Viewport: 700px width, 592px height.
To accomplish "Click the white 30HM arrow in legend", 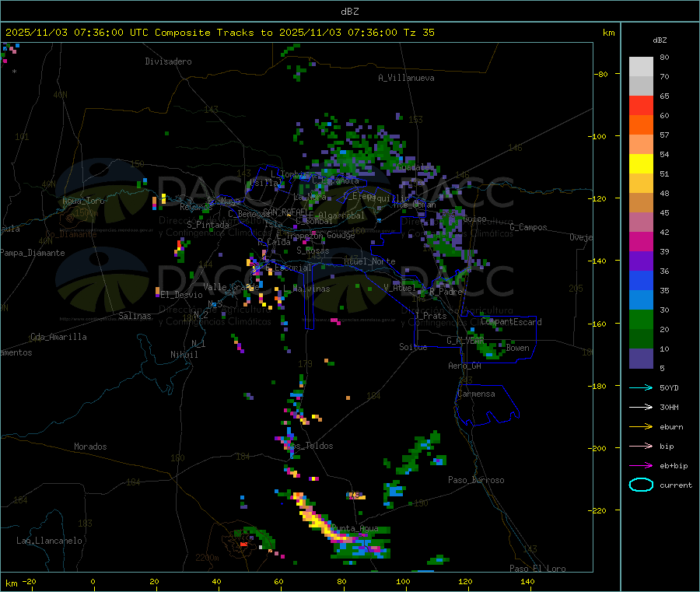I will coord(641,407).
